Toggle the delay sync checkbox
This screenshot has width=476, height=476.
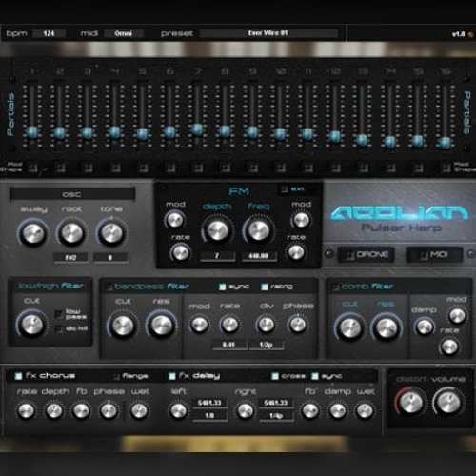click(315, 376)
